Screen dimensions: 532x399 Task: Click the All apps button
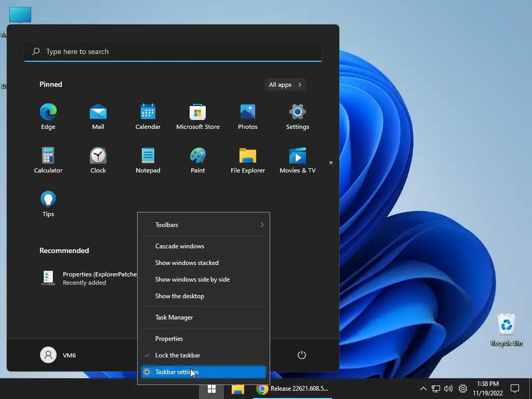tap(285, 85)
